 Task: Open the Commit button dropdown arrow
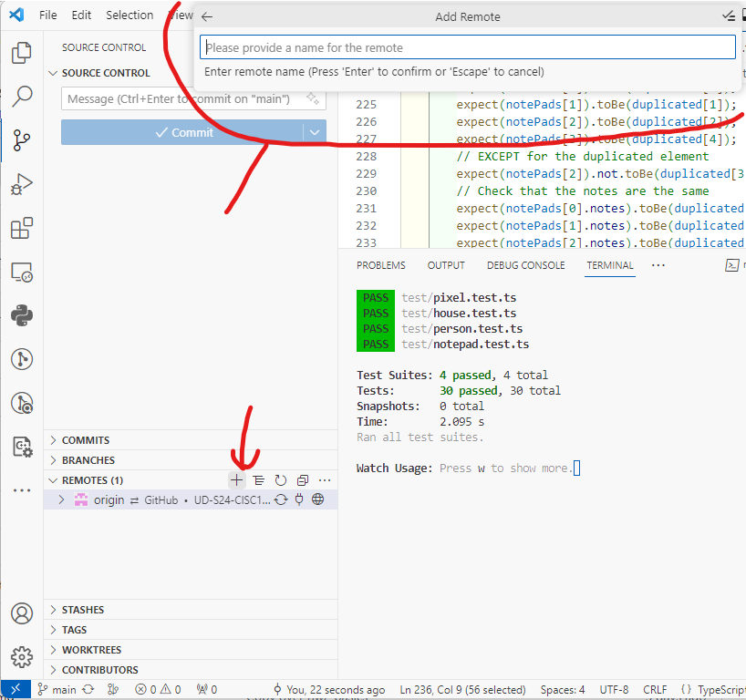(x=315, y=132)
